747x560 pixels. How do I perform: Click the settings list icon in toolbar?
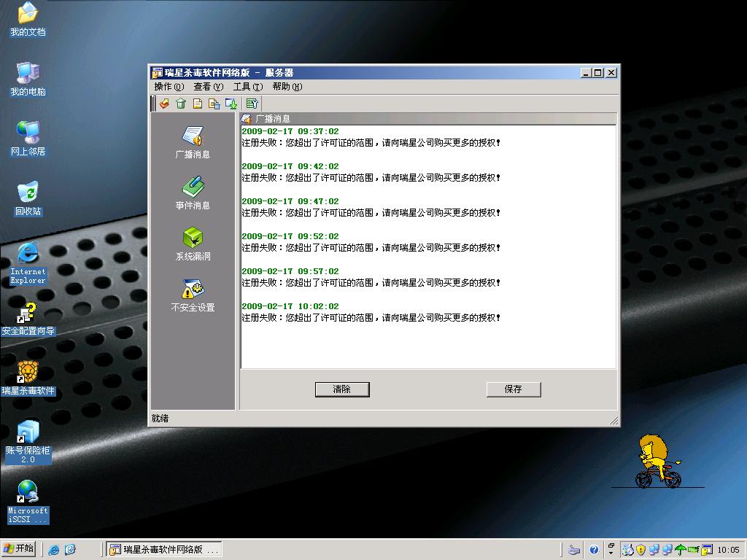[252, 104]
